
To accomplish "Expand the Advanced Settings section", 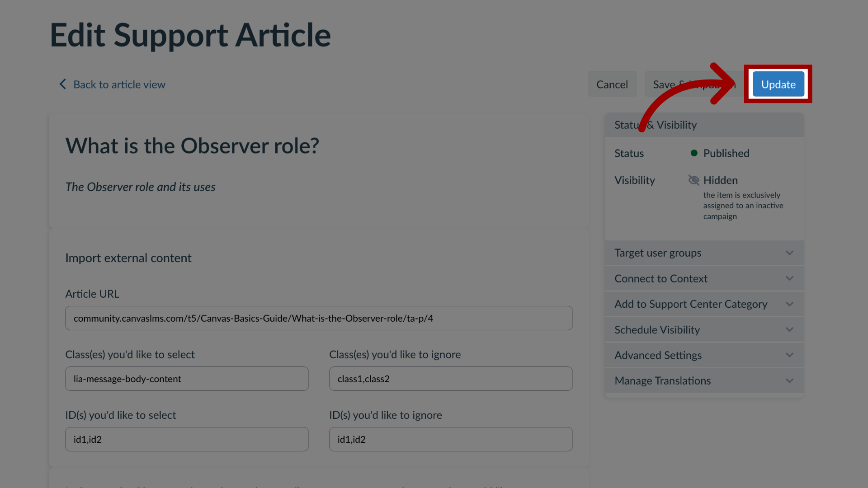I will coord(704,355).
